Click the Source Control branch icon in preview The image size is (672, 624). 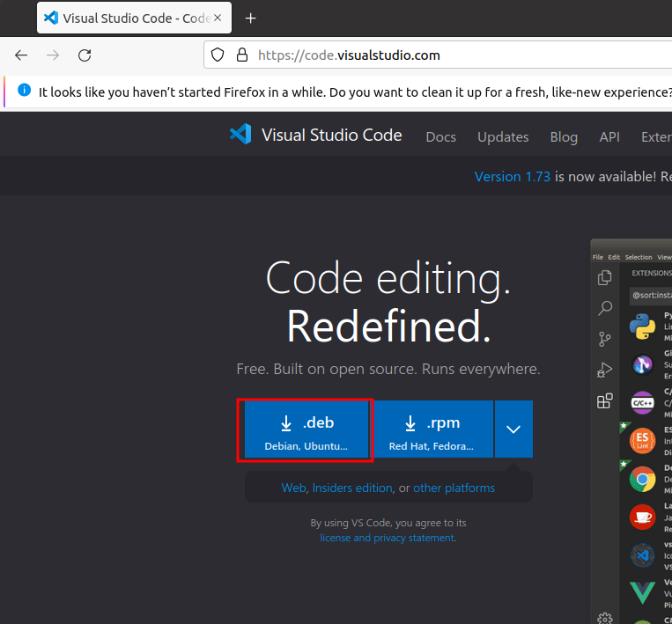[x=605, y=339]
